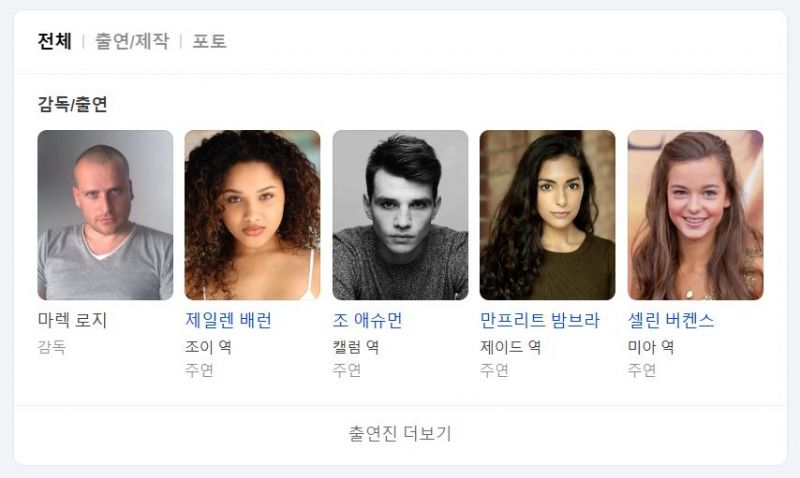
Task: Open 만프리트 밤브라's profile photo
Action: [x=547, y=215]
